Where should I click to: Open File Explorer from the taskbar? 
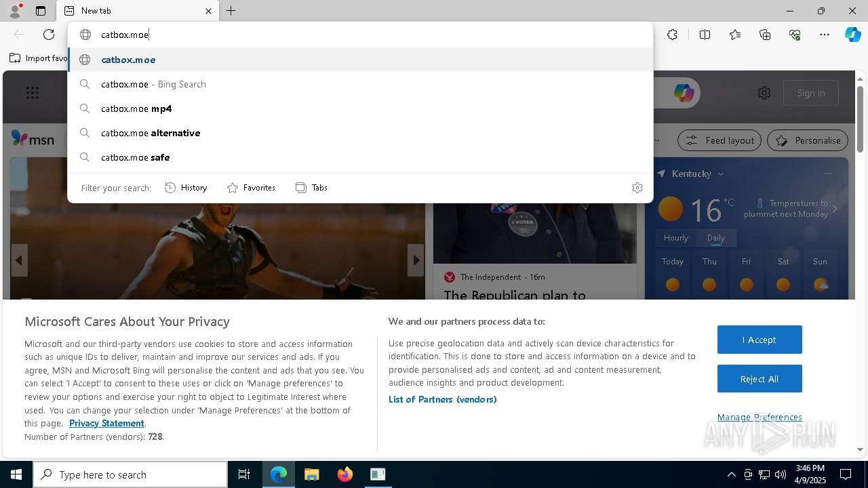point(311,474)
